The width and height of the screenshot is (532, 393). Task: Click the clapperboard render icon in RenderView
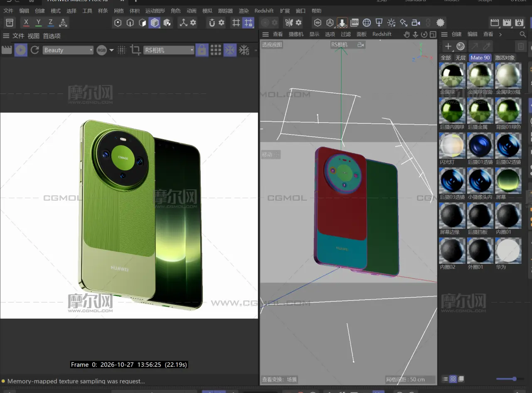click(x=7, y=50)
